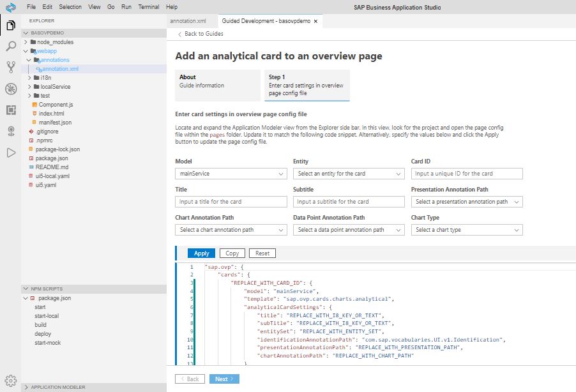Image resolution: width=576 pixels, height=392 pixels.
Task: Expand the i18n folder
Action: 29,78
